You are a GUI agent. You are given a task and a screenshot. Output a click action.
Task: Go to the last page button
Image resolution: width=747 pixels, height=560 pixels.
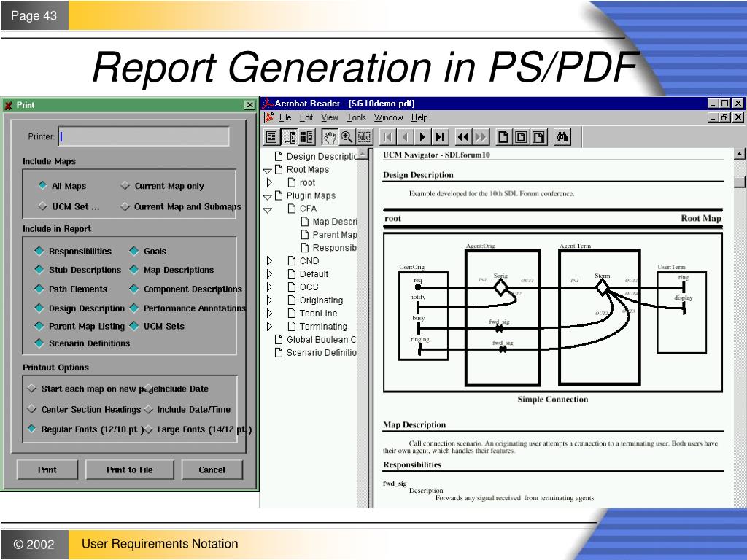(x=440, y=137)
